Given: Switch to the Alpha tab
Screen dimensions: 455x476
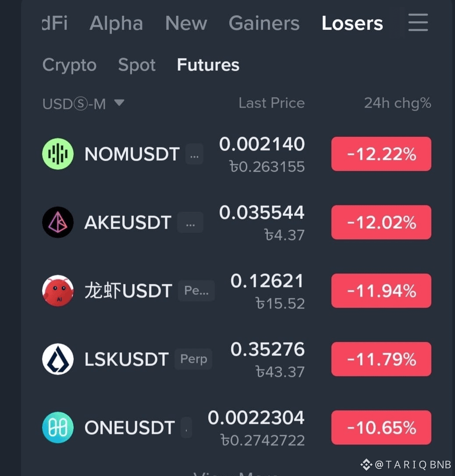Looking at the screenshot, I should pyautogui.click(x=116, y=23).
